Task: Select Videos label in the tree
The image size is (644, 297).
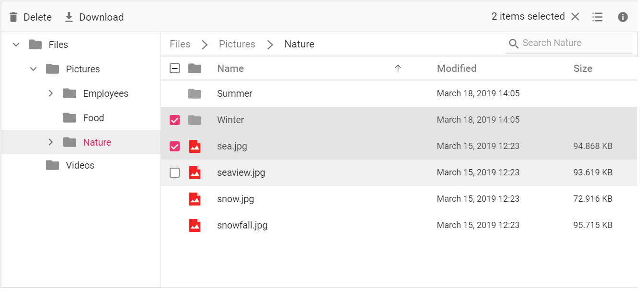Action: 80,165
